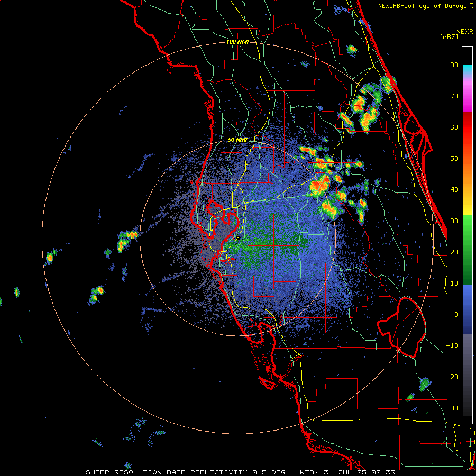
Task: Select the 50 value on the dBZ scale
Action: pyautogui.click(x=454, y=159)
